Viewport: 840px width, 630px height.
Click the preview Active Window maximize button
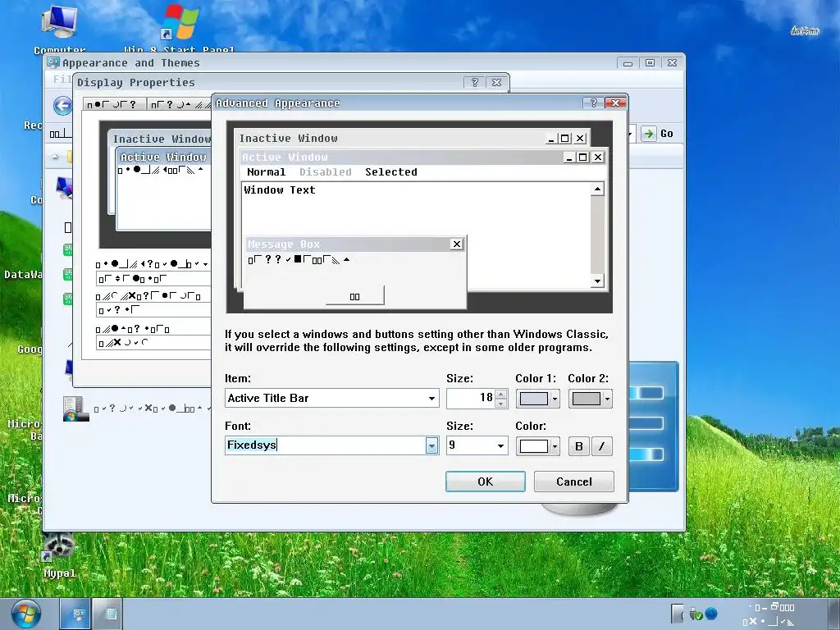(583, 157)
